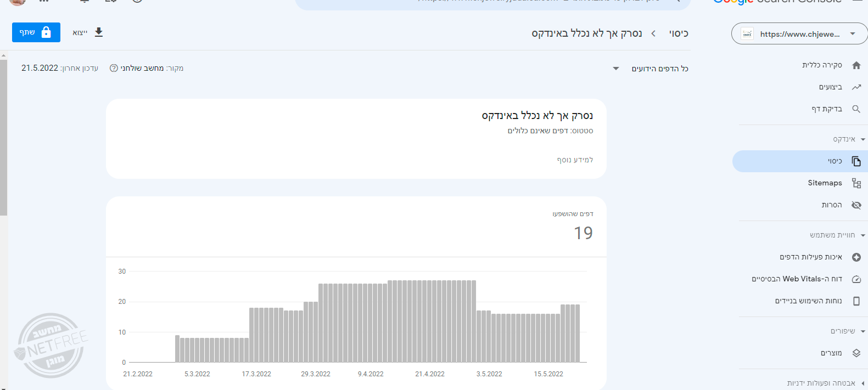The width and height of the screenshot is (868, 390).
Task: Open the הסרות removals crossed-eye icon
Action: click(x=856, y=205)
